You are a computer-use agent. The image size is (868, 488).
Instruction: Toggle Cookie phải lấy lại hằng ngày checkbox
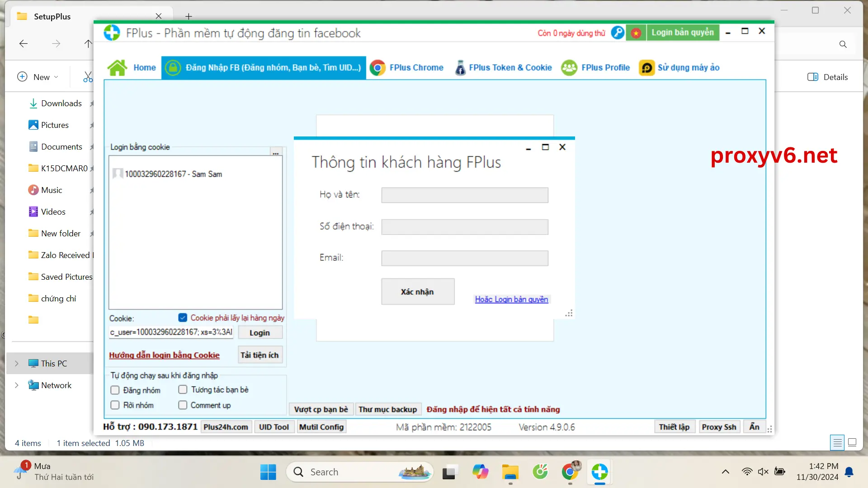coord(183,318)
